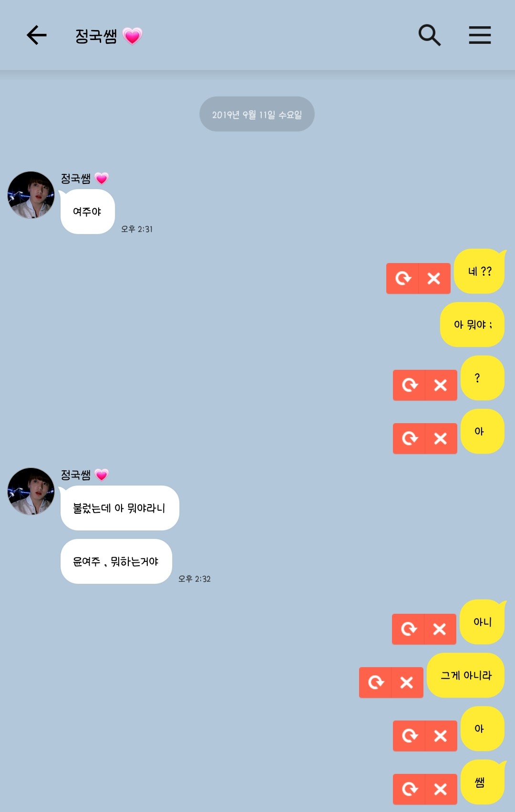Resend the failed '?' message
The width and height of the screenshot is (515, 812).
(409, 385)
